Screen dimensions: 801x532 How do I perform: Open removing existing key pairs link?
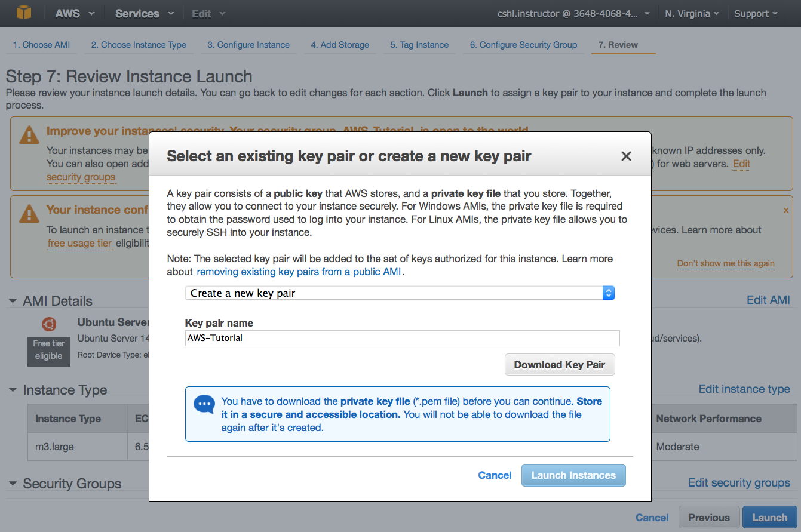(299, 272)
